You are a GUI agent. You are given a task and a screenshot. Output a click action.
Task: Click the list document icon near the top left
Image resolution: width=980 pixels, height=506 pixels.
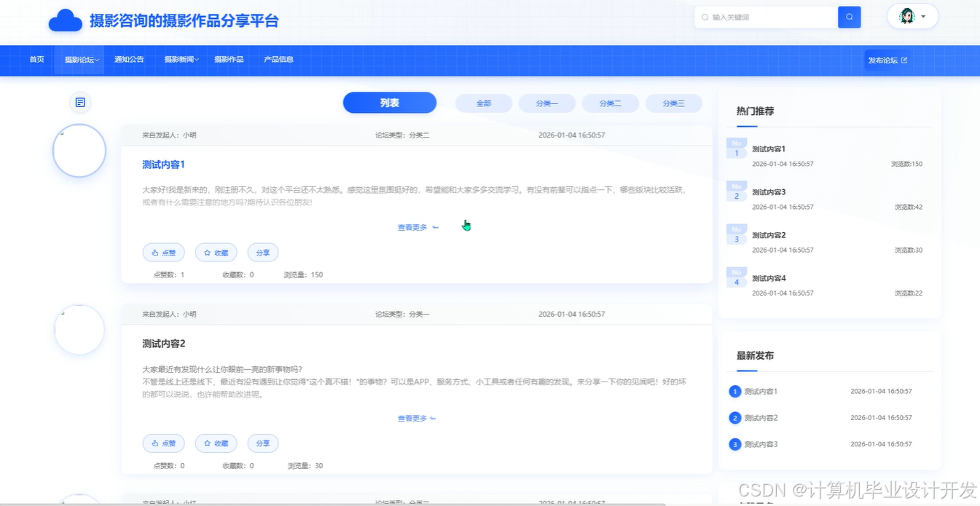(80, 103)
